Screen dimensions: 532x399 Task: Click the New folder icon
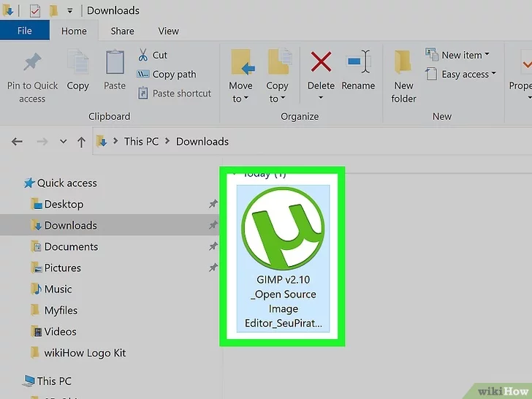click(x=403, y=61)
